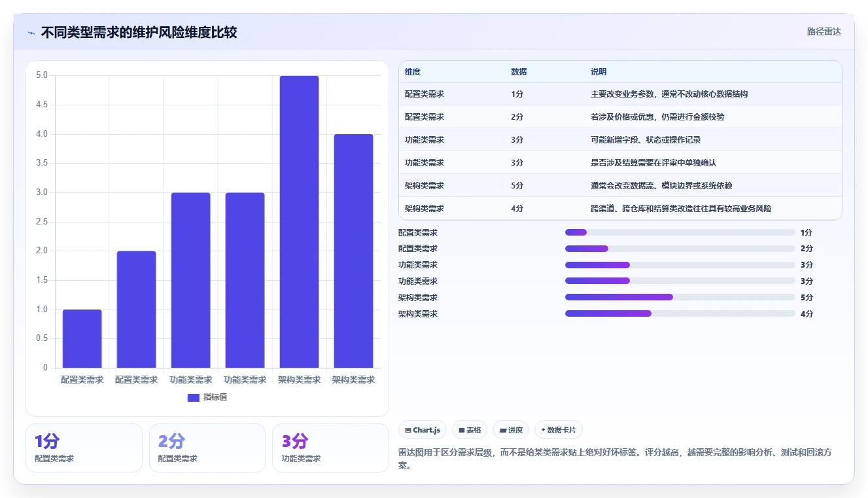
Task: Click the 说明 column header
Action: (x=599, y=71)
